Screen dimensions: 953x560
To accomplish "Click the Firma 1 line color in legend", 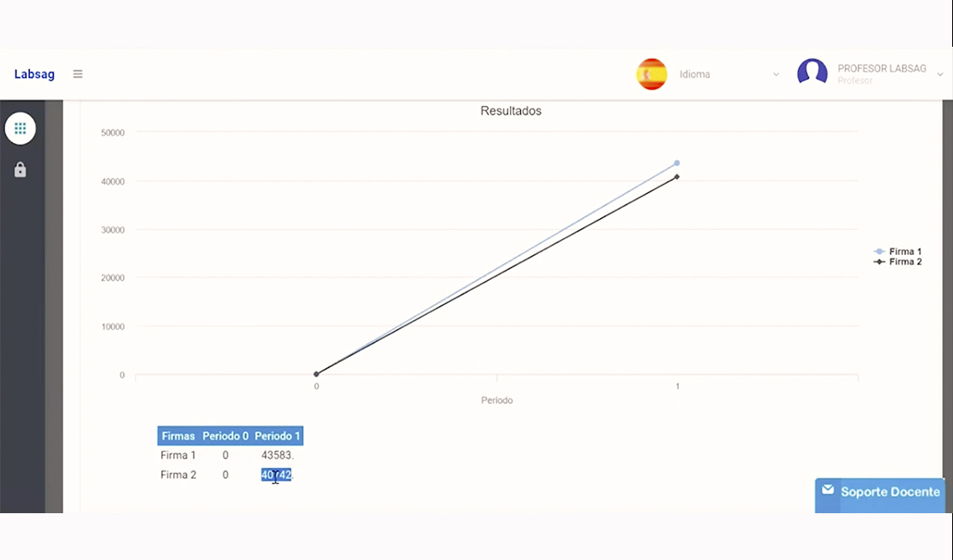I will point(879,252).
